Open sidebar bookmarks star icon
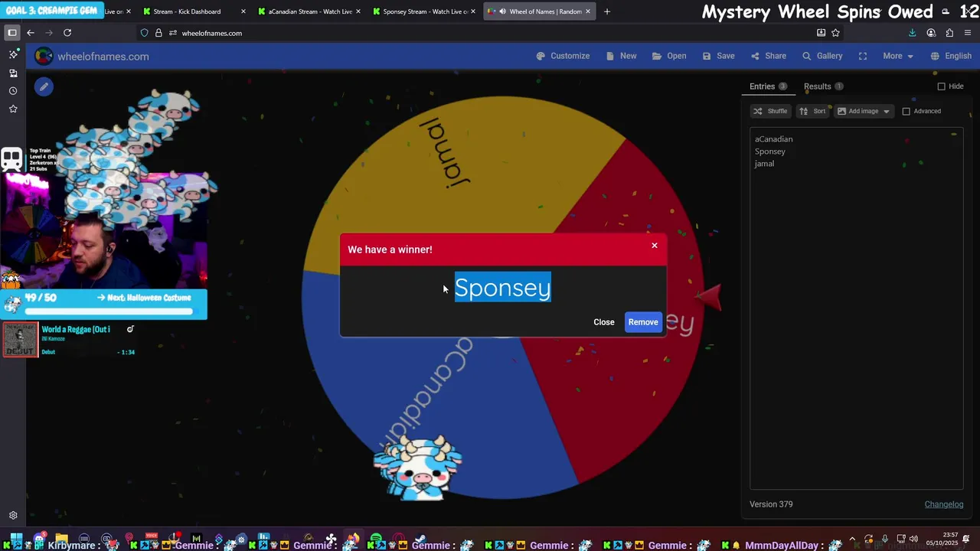The image size is (980, 551). click(13, 109)
